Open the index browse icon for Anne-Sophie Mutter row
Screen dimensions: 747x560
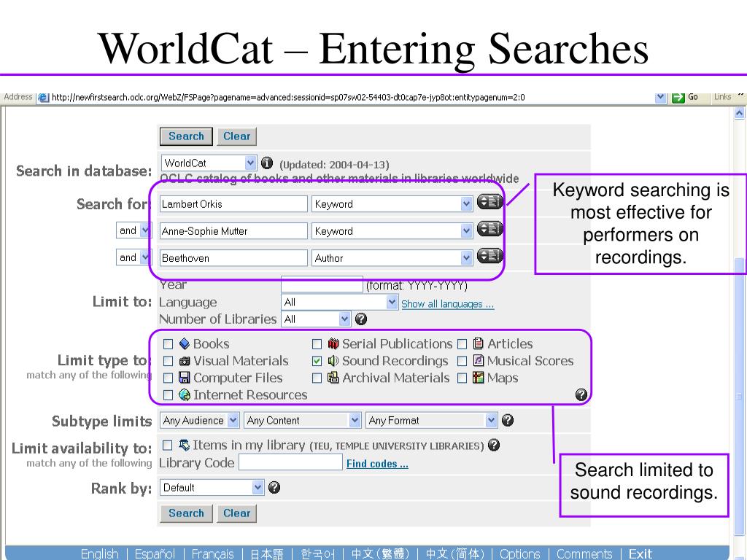click(489, 229)
